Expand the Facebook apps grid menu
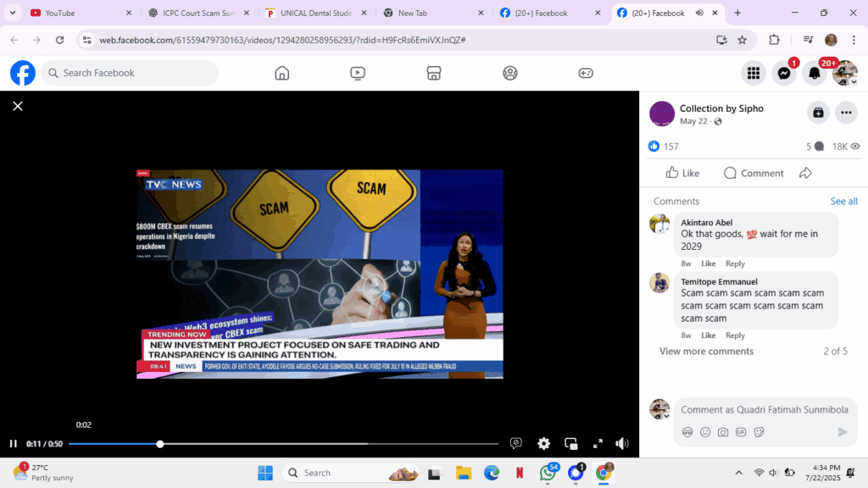868x488 pixels. click(754, 73)
